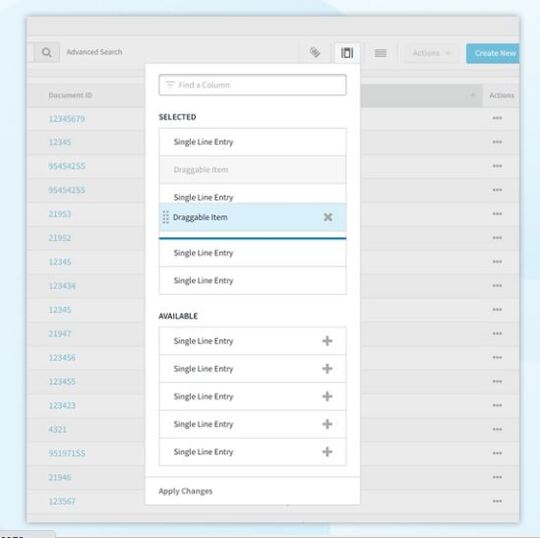Open document link 95197155

(67, 453)
